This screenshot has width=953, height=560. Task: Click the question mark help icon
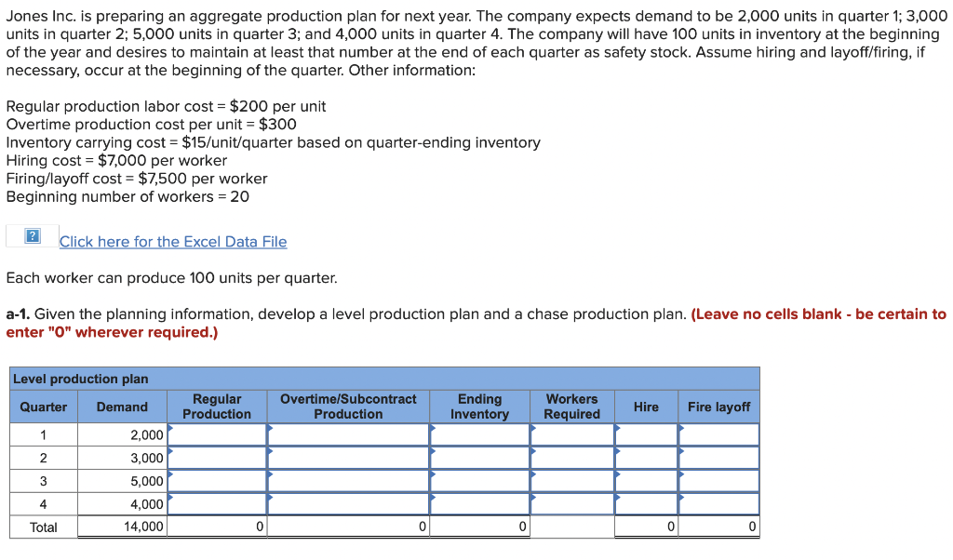click(30, 236)
